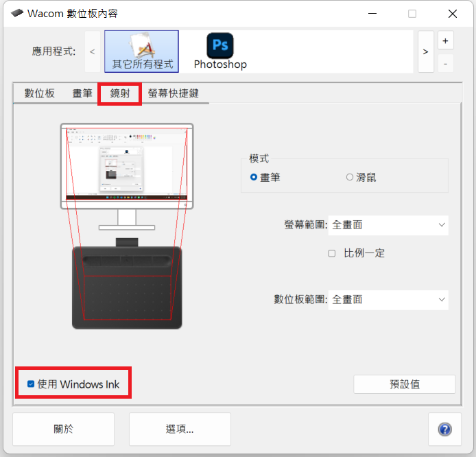The image size is (476, 457).
Task: Enable the 比例一定 checkbox
Action: [x=332, y=253]
